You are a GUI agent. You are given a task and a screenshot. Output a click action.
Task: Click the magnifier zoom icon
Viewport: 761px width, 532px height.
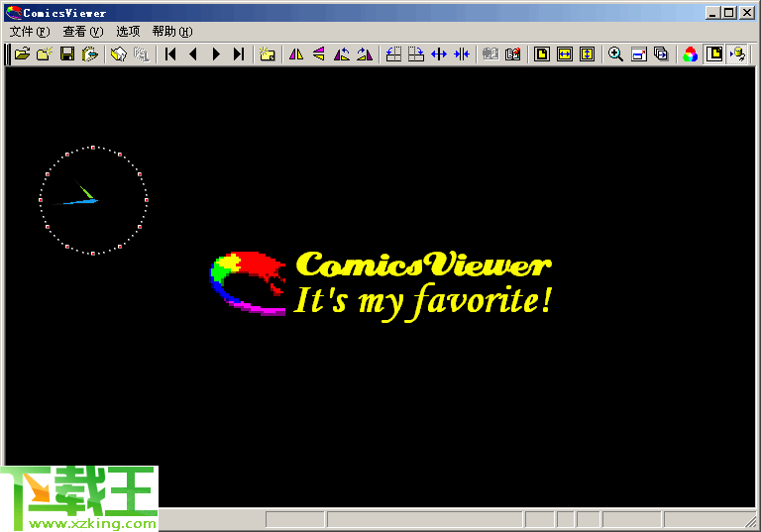coord(616,53)
